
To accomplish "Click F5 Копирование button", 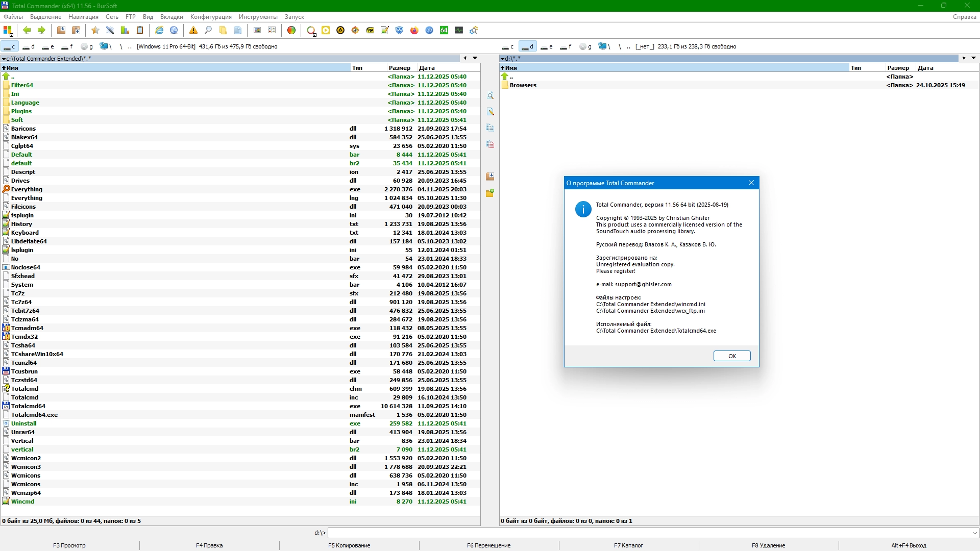I will coord(349,545).
